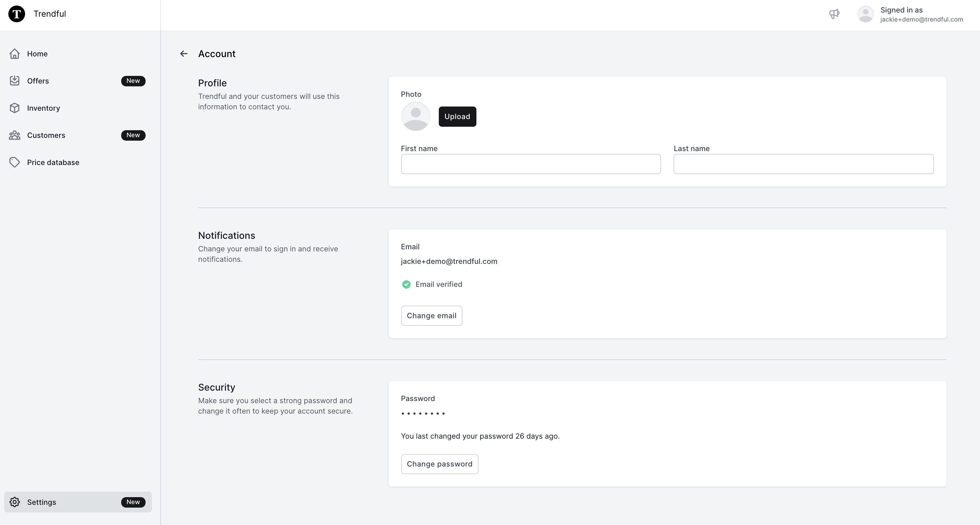Click the Settings gear icon
The height and width of the screenshot is (525, 980).
[x=15, y=502]
